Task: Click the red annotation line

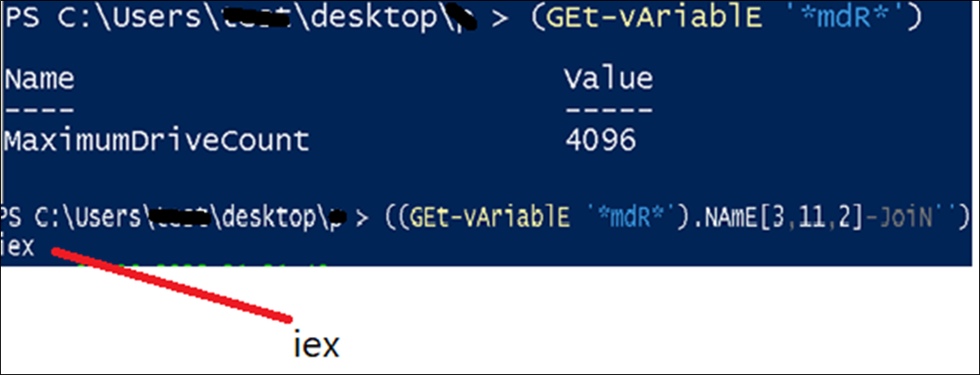Action: pos(172,285)
